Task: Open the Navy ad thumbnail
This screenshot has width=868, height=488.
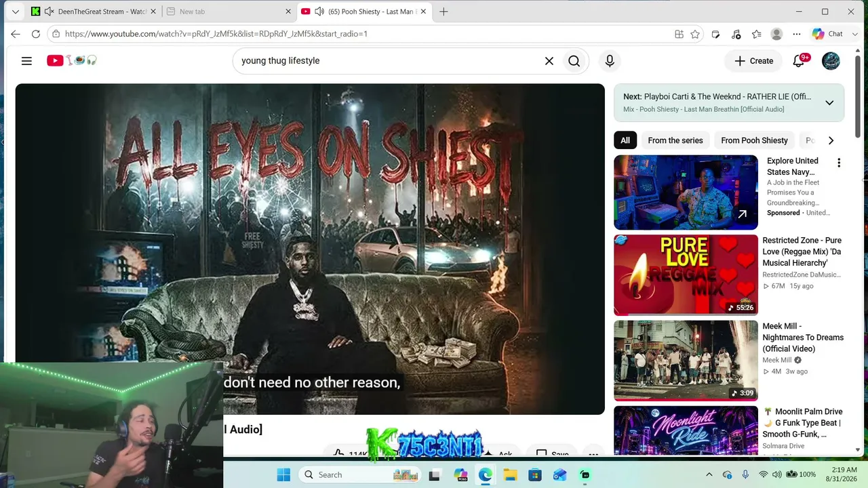Action: coord(686,192)
